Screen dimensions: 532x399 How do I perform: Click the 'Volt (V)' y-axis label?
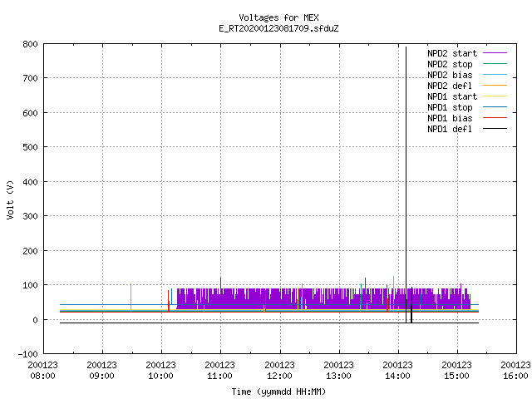pyautogui.click(x=10, y=199)
